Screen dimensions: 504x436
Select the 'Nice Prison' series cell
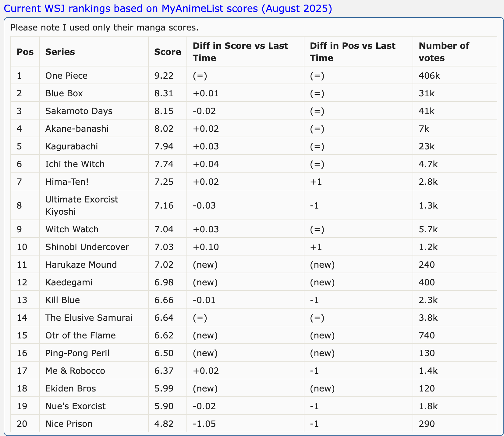coord(94,423)
